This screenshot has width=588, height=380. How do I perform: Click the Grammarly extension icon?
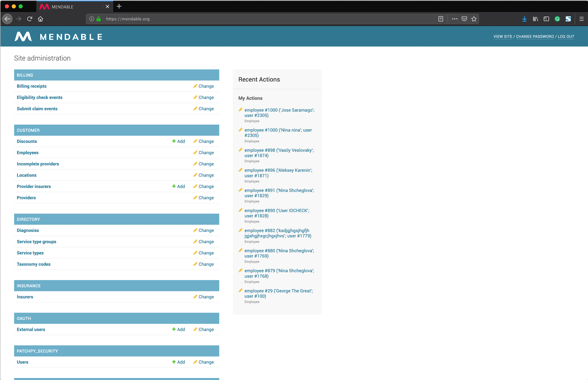[x=557, y=19]
